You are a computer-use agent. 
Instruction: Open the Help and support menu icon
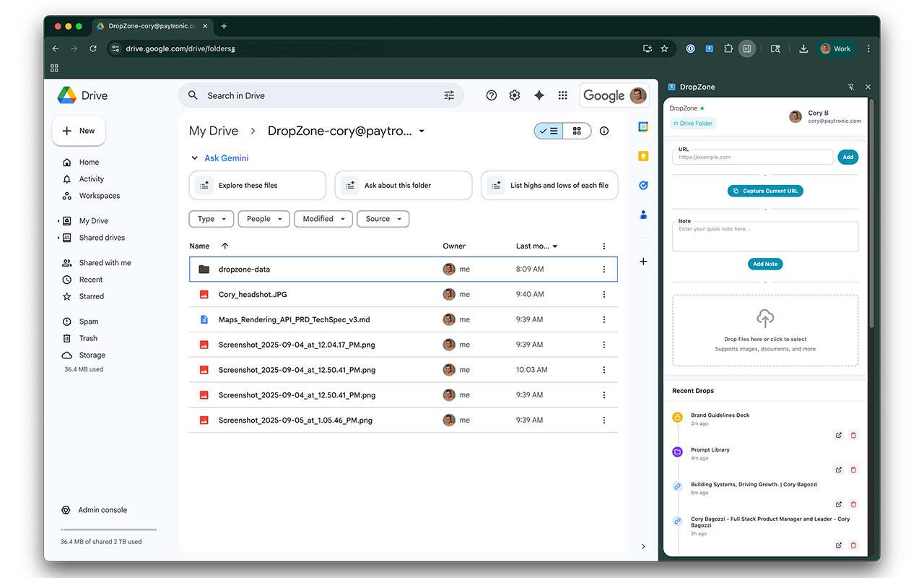pyautogui.click(x=492, y=95)
